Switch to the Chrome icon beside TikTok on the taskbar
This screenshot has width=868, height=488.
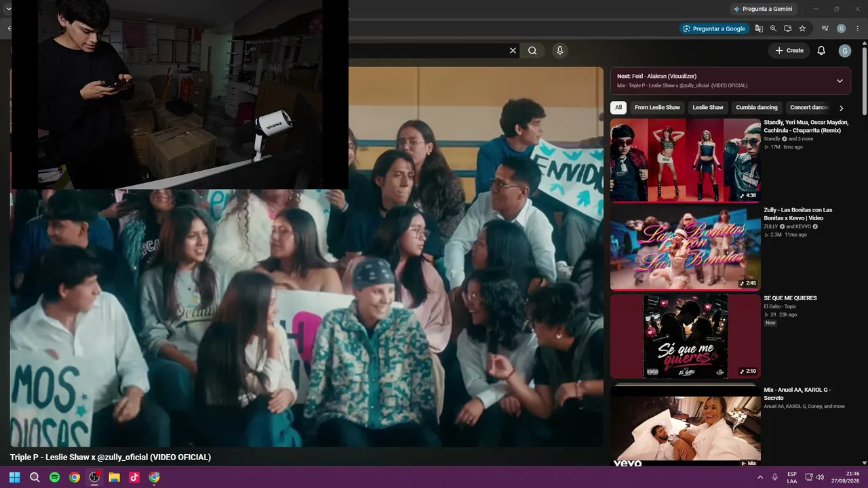tap(155, 477)
